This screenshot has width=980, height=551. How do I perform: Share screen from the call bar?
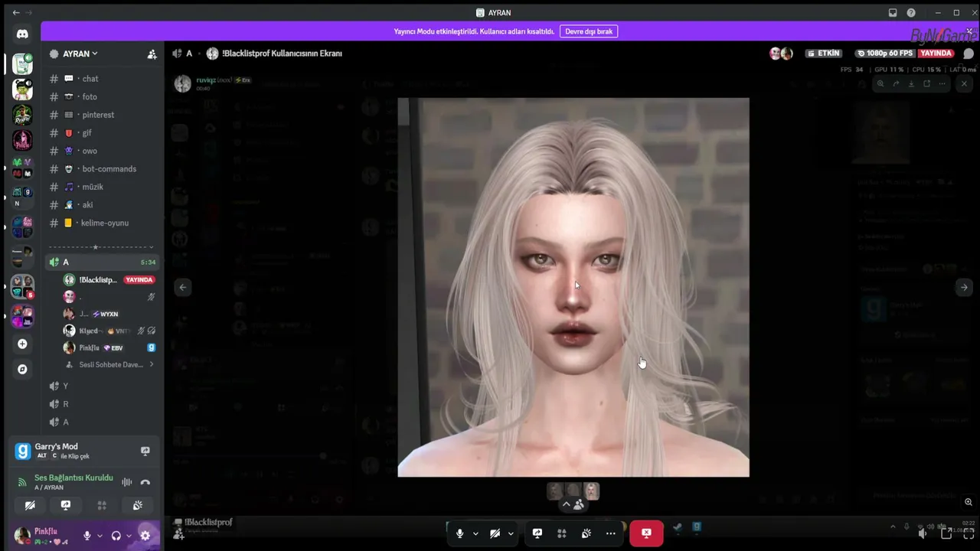point(537,533)
